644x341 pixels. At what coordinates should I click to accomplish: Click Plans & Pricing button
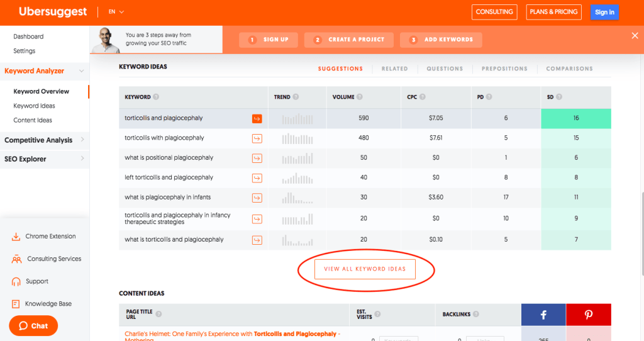pyautogui.click(x=553, y=12)
